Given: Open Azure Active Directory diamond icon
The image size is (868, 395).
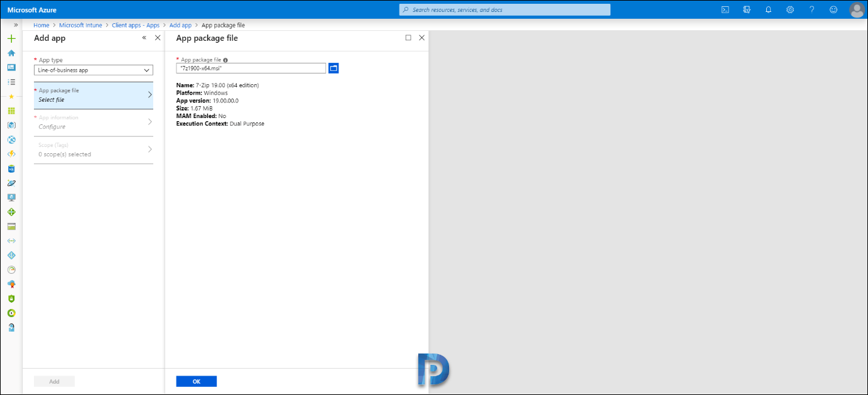Looking at the screenshot, I should [x=11, y=255].
